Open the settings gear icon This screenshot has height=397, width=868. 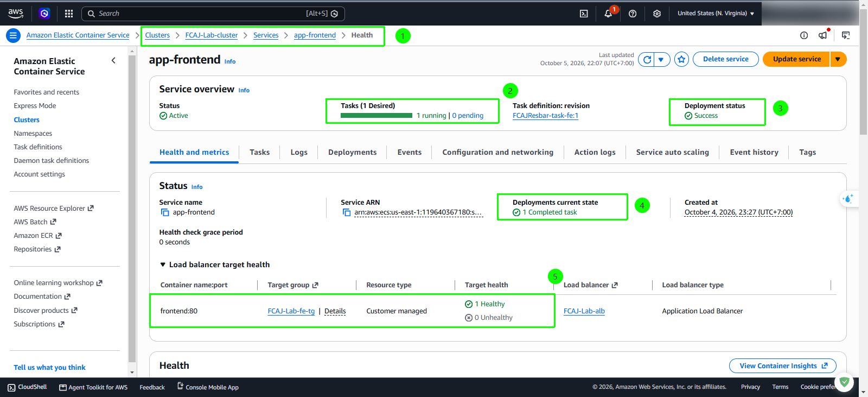[657, 14]
